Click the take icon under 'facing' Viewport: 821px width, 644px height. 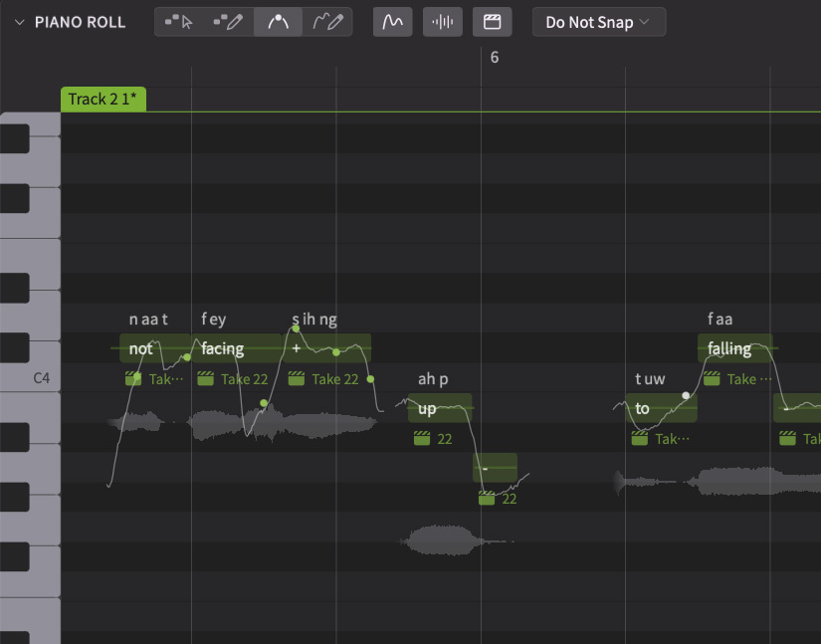pyautogui.click(x=206, y=378)
